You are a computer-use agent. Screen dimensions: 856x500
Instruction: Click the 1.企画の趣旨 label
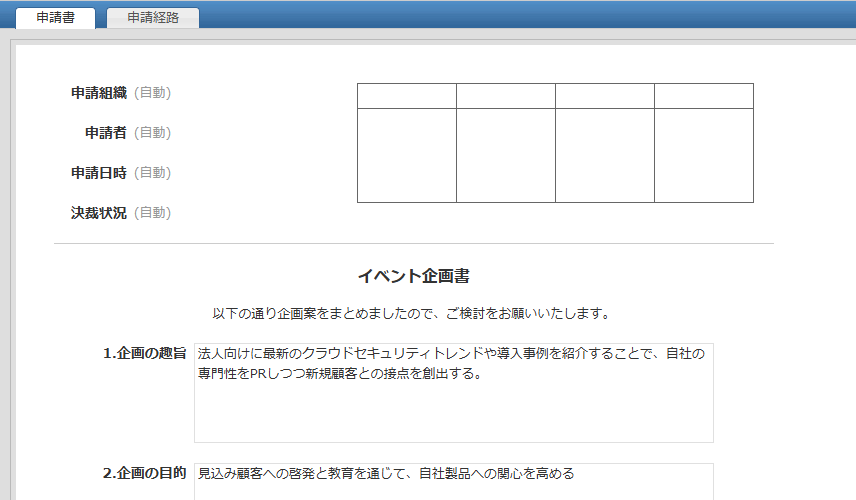point(145,353)
